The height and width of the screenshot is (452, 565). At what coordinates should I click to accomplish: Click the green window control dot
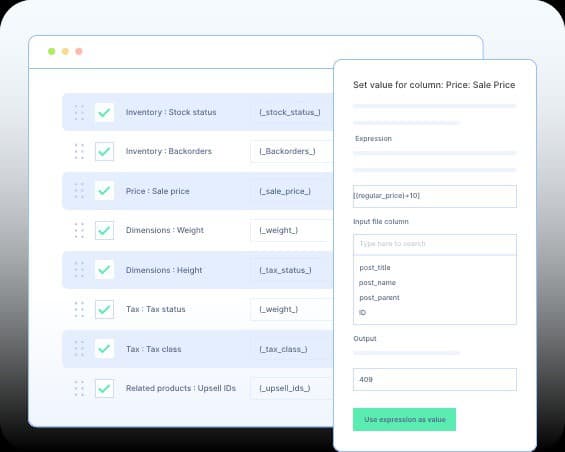(x=52, y=52)
